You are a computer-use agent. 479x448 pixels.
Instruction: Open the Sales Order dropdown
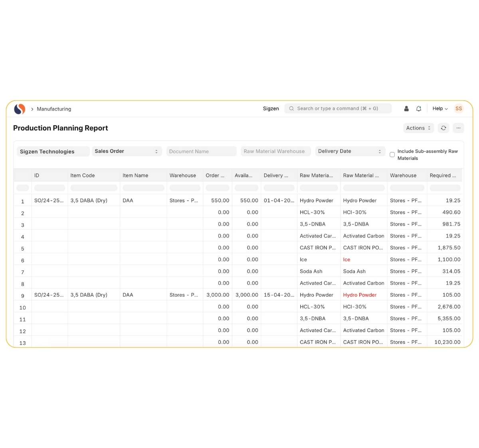coord(127,151)
